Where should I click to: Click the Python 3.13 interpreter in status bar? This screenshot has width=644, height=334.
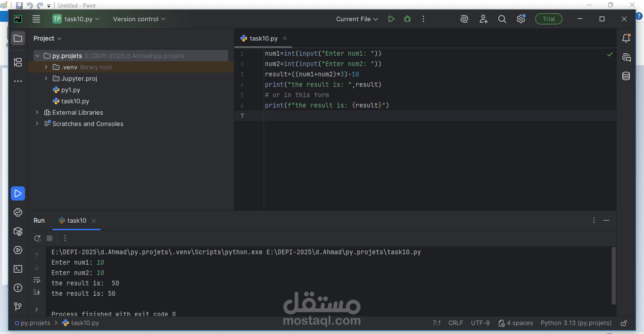576,323
